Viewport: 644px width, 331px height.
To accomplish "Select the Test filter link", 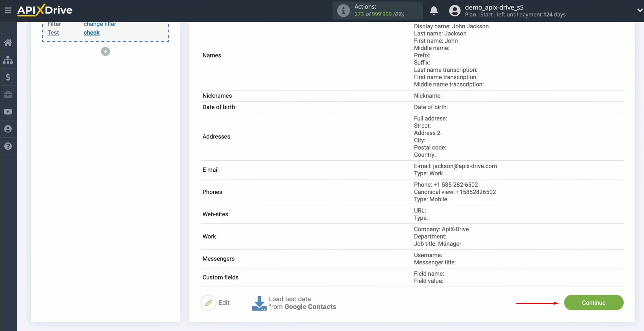I will tap(53, 33).
